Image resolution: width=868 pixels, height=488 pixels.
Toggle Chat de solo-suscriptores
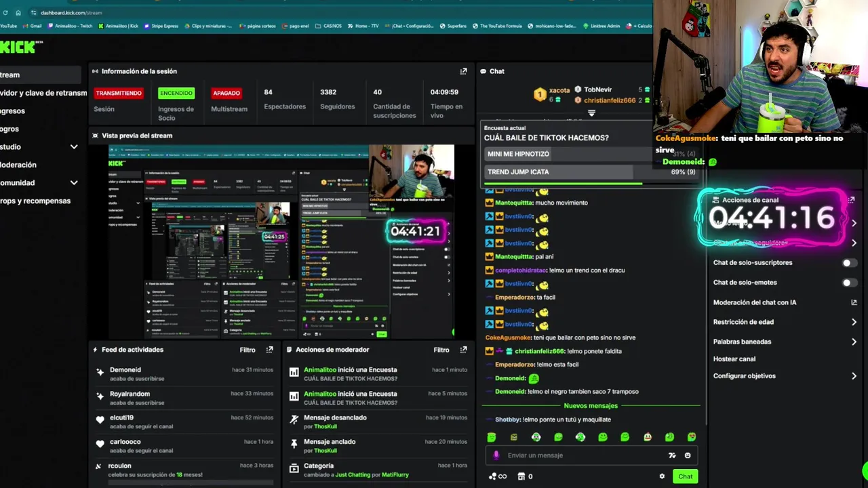click(849, 263)
